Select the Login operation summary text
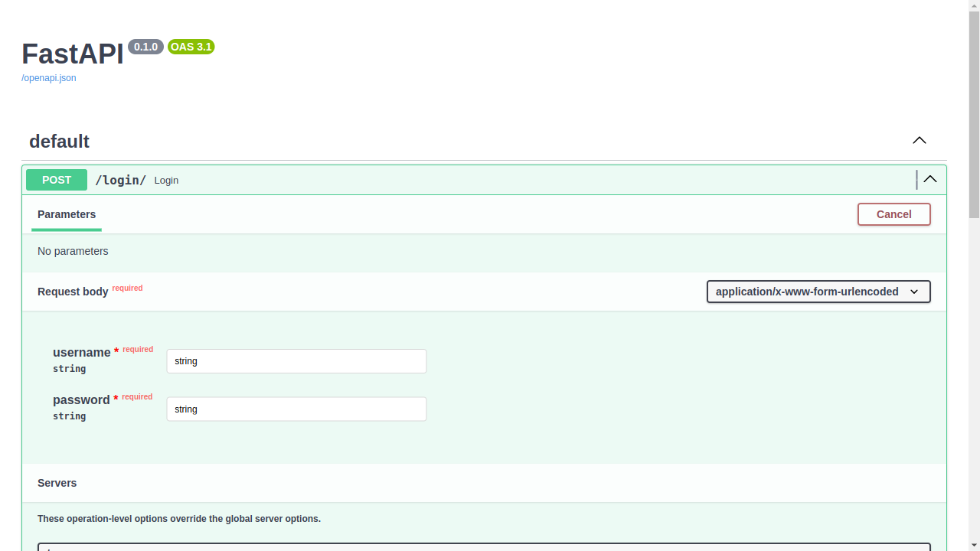This screenshot has width=980, height=551. point(166,180)
